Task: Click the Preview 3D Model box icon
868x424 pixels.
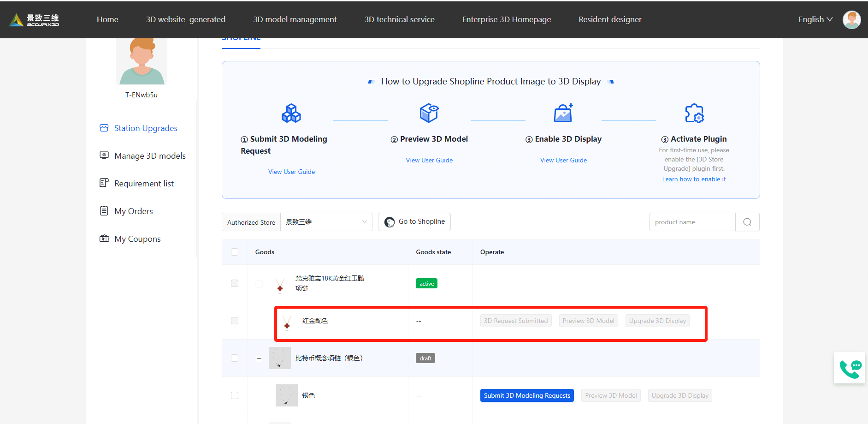Action: click(429, 113)
